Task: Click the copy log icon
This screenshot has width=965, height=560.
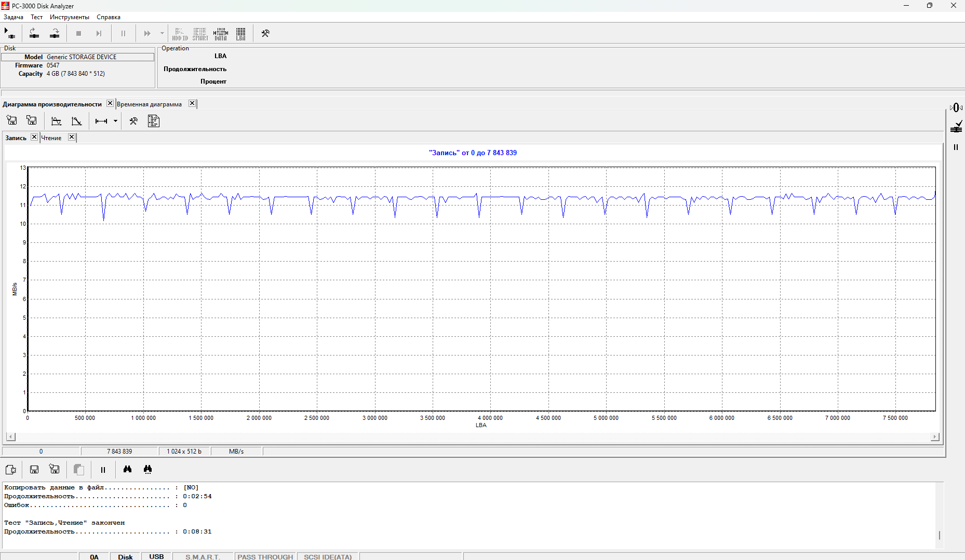Action: click(78, 470)
